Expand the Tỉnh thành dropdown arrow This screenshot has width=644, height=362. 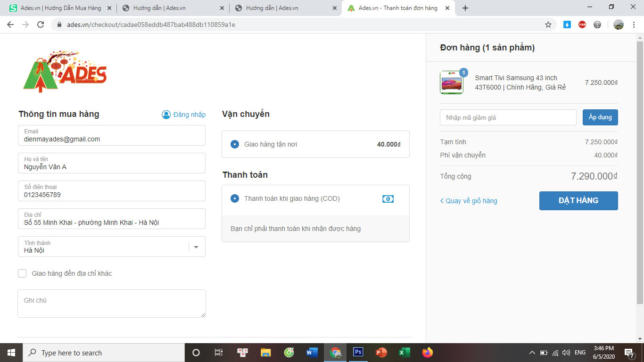point(196,247)
